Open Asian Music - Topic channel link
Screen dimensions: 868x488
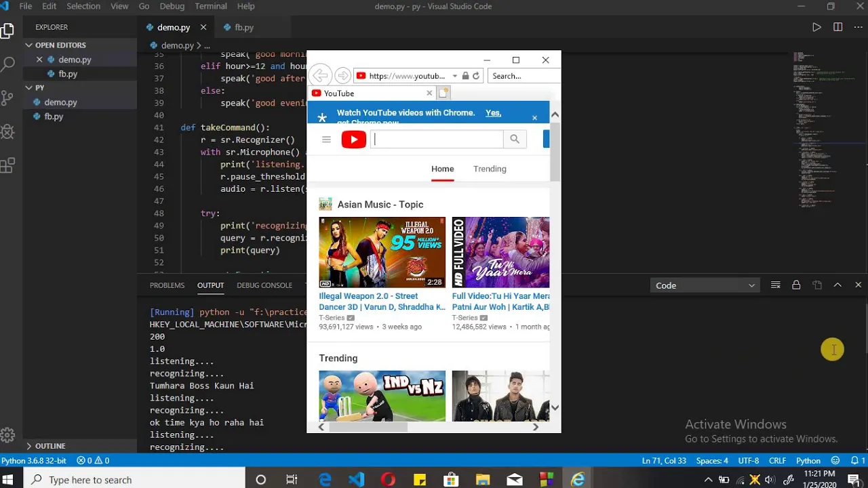(x=380, y=205)
